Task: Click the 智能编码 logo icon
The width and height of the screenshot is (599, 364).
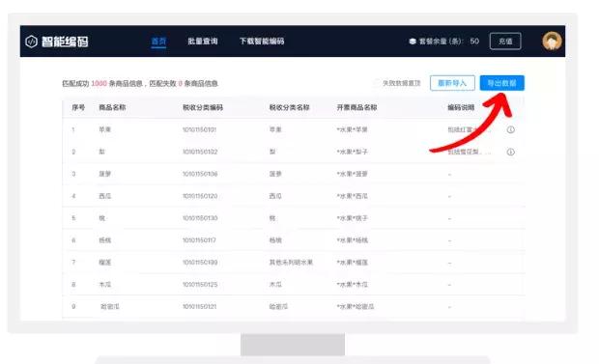Action: (31, 42)
